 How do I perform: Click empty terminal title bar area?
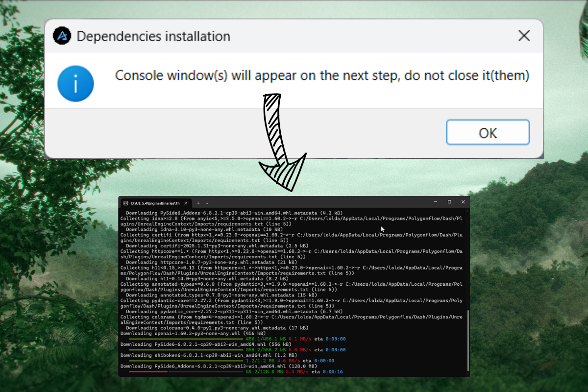tap(318, 202)
